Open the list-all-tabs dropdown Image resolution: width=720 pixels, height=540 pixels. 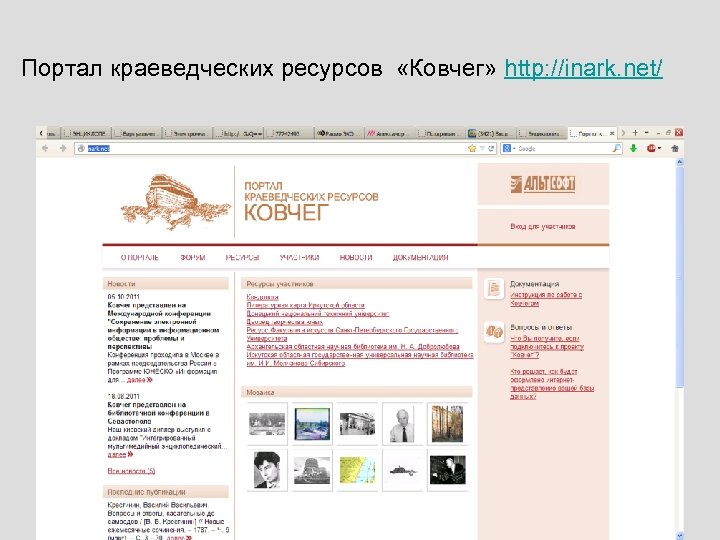pos(647,133)
